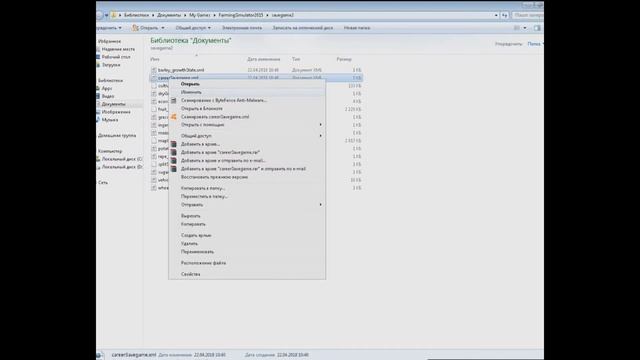Click My Games in address breadcrumb
Screen dimensions: 640x360
click(200, 15)
